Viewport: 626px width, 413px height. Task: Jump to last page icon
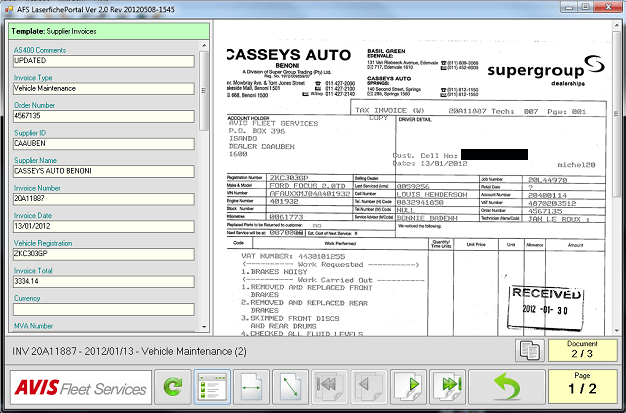448,387
